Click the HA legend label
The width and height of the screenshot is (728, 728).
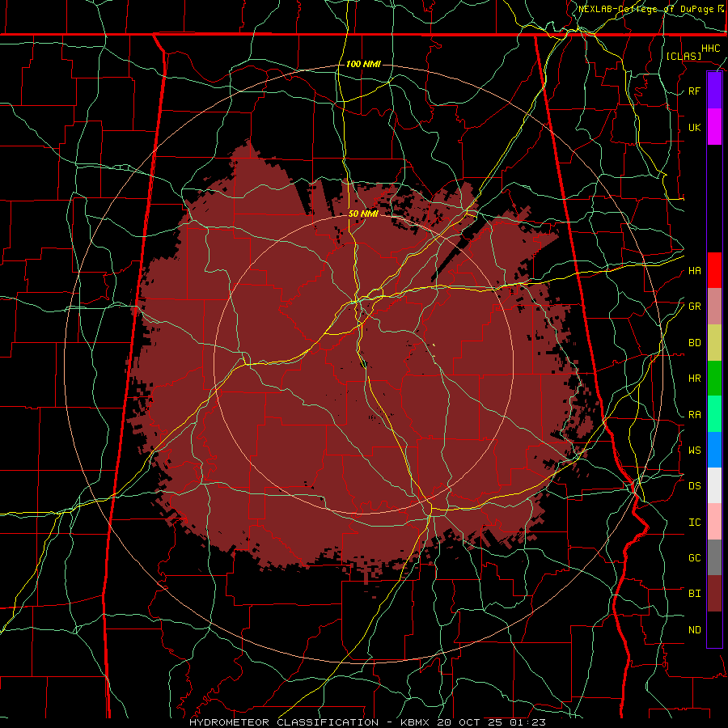695,271
